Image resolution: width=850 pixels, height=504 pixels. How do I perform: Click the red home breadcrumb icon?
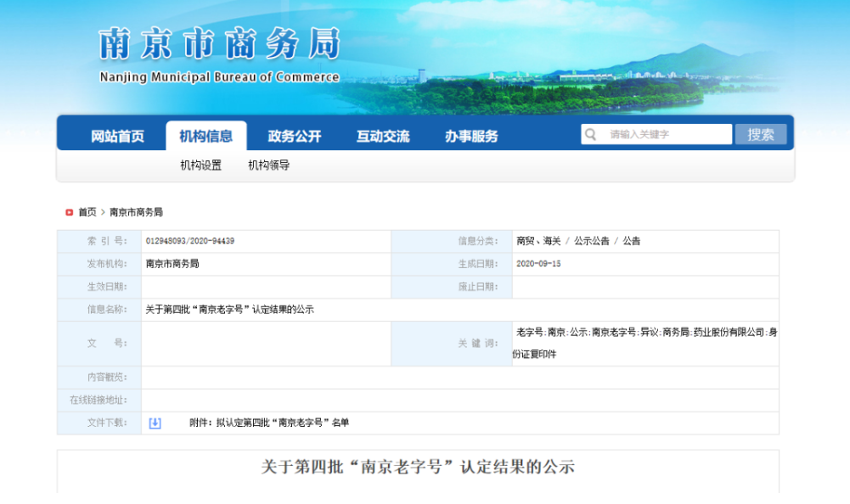point(69,212)
